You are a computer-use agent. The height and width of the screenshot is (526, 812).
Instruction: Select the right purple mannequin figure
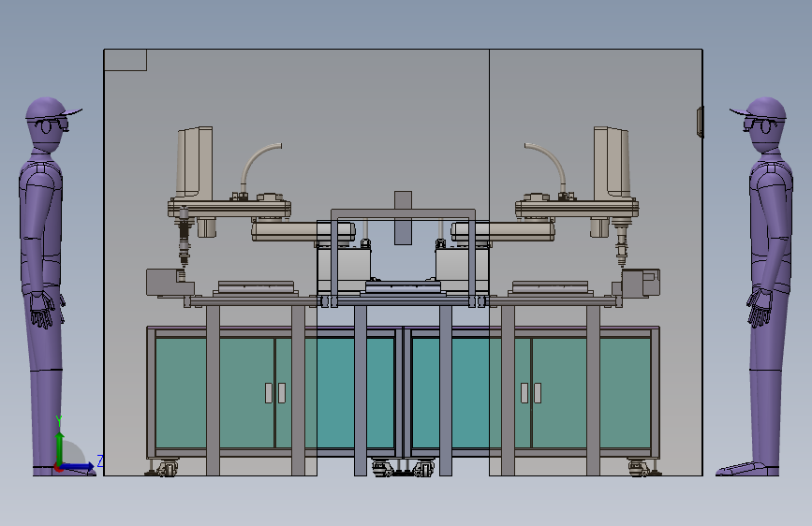[x=761, y=285]
